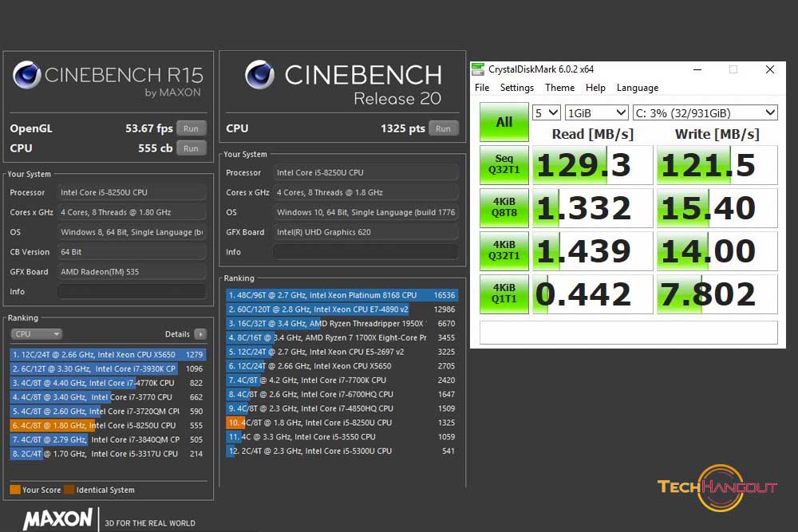
Task: Click GFX Board value AMD Radeon(TM) 535
Action: click(x=132, y=272)
